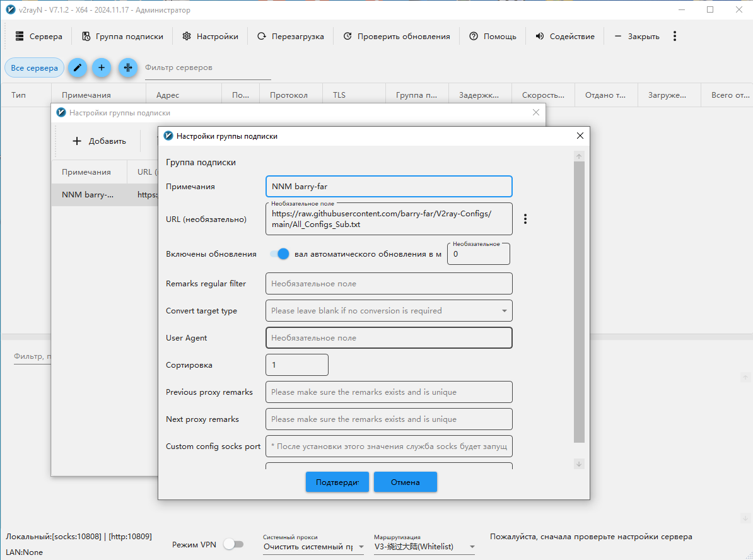This screenshot has height=560, width=753.
Task: Click the Отмена cancel button
Action: [x=405, y=482]
